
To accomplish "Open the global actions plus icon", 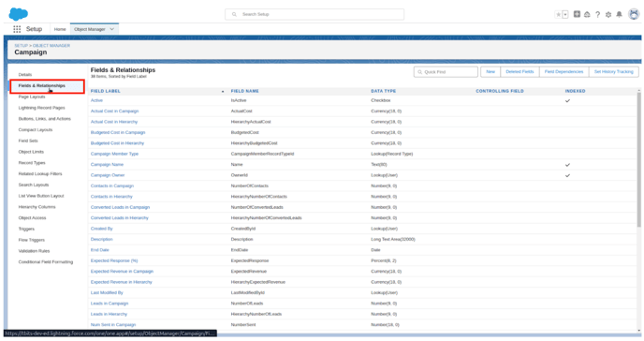I will 577,14.
